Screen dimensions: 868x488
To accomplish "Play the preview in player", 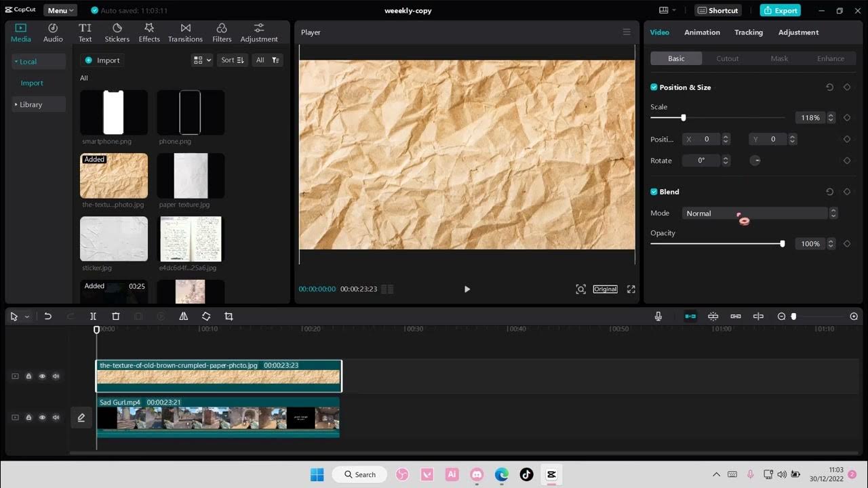I will (467, 289).
